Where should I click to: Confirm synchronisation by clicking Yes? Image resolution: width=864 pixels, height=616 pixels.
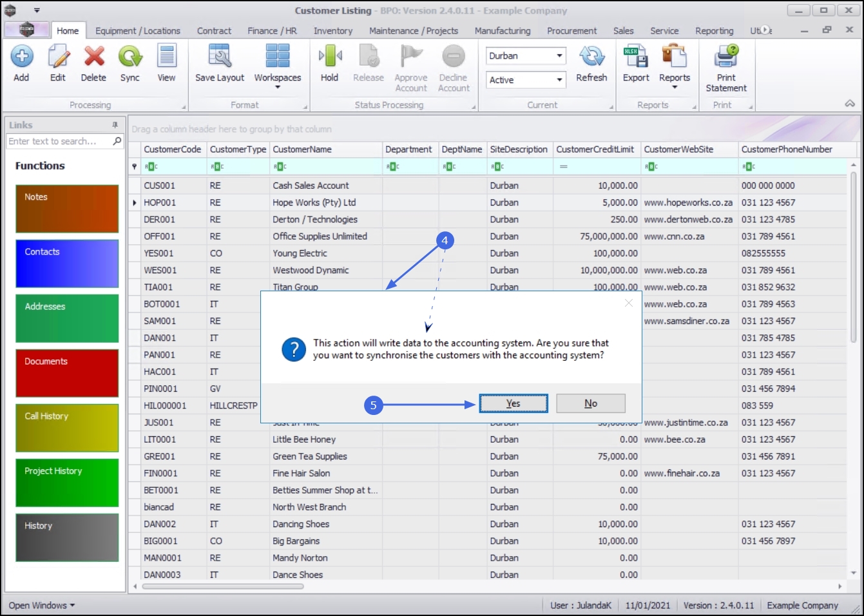click(514, 403)
